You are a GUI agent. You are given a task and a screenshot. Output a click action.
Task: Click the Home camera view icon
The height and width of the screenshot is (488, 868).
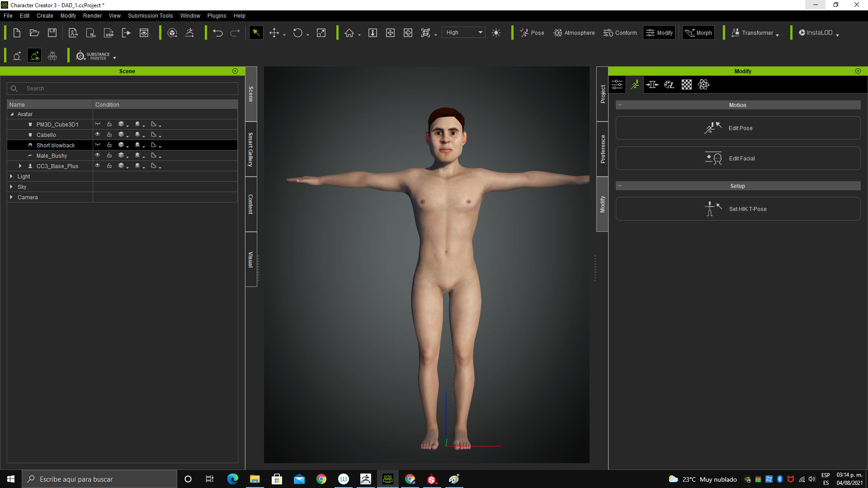point(349,33)
